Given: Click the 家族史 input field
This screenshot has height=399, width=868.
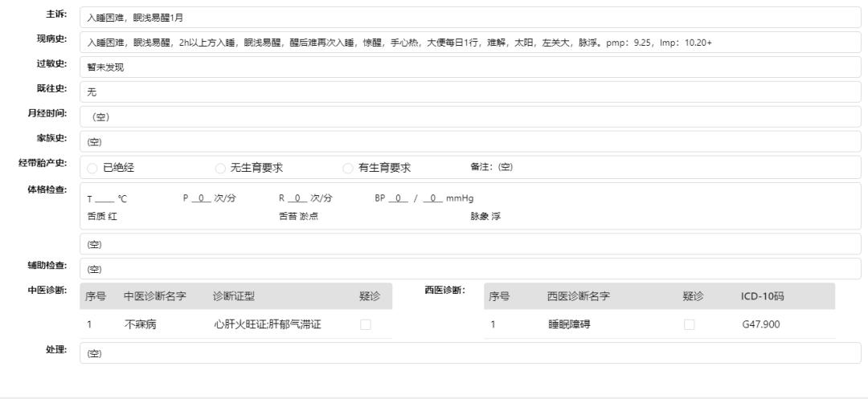Looking at the screenshot, I should [x=470, y=141].
